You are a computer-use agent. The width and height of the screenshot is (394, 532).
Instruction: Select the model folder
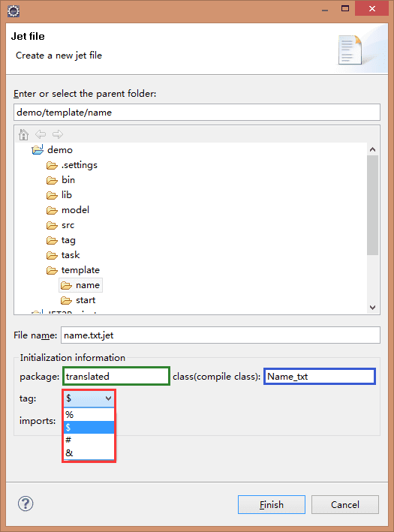click(x=75, y=210)
